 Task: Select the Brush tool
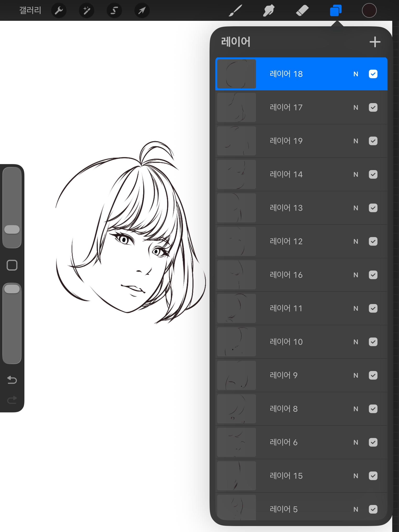point(235,11)
